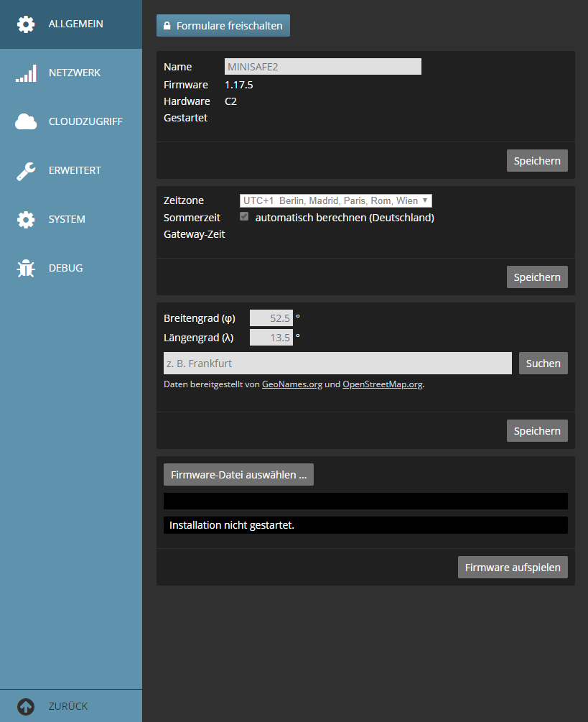Viewport: 588px width, 722px height.
Task: Select the Erweitert menu label
Action: click(x=75, y=171)
